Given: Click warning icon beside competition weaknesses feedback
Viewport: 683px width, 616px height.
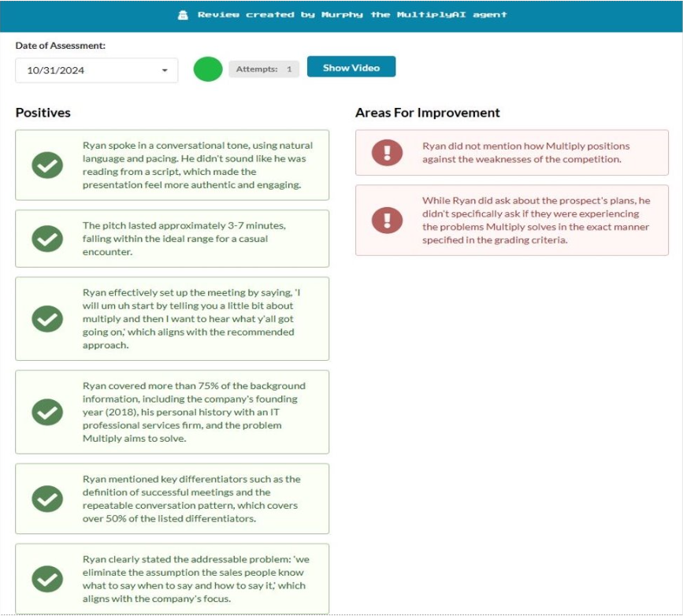Looking at the screenshot, I should click(x=387, y=152).
